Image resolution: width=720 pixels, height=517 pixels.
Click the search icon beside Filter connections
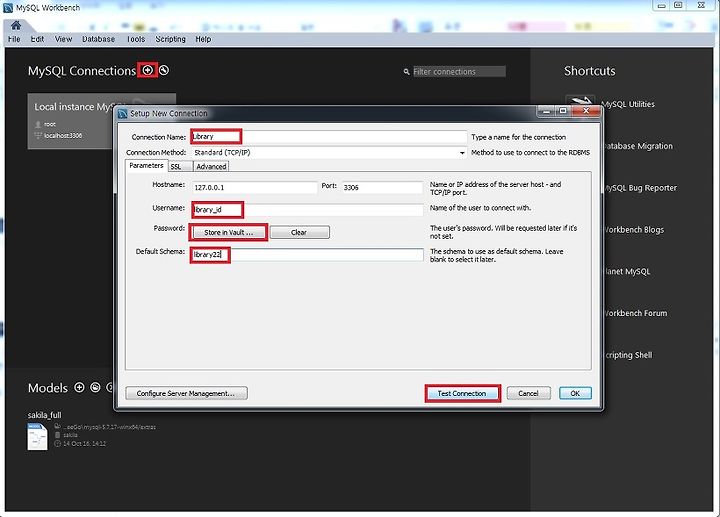click(x=406, y=72)
